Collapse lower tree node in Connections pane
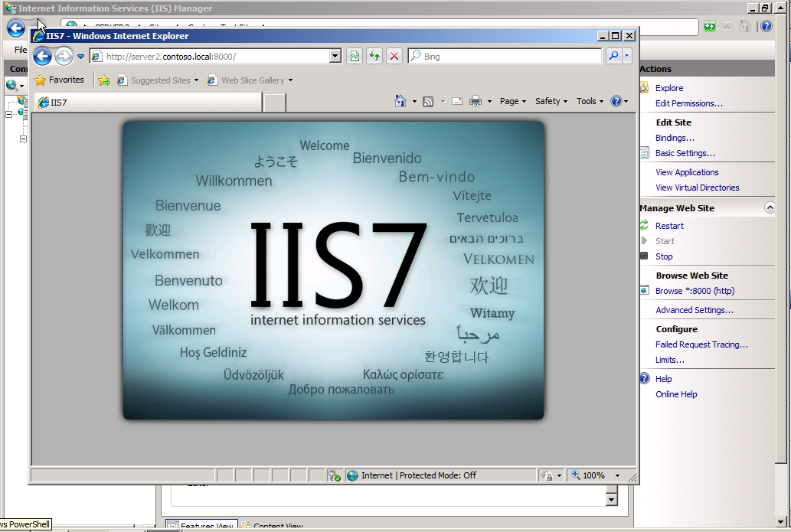Image resolution: width=791 pixels, height=532 pixels. (23, 139)
